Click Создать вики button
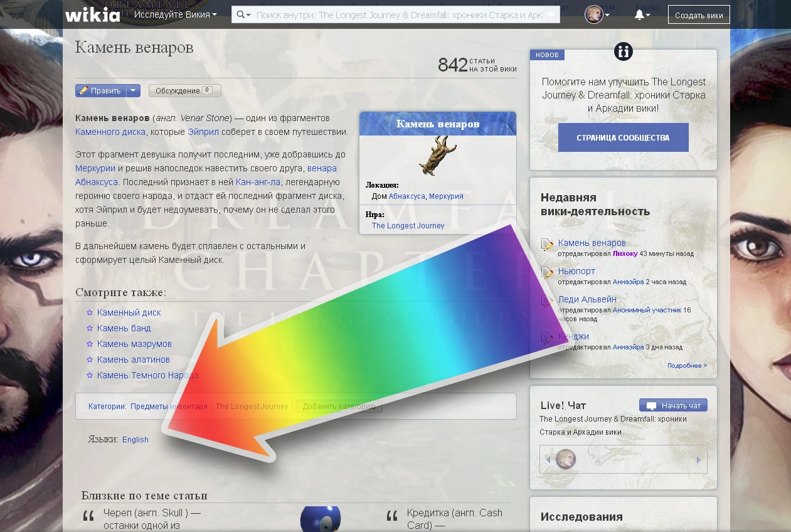The image size is (791, 532). coord(698,15)
